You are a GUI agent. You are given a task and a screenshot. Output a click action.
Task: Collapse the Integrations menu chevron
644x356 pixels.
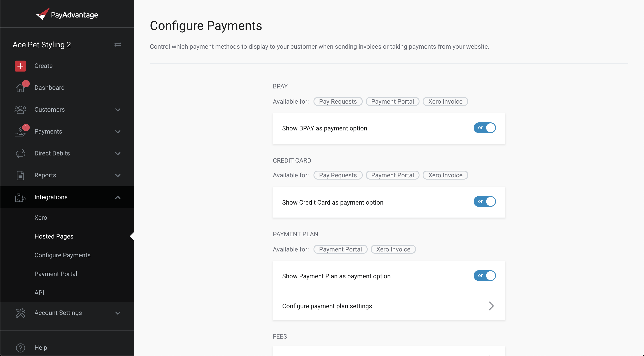118,197
